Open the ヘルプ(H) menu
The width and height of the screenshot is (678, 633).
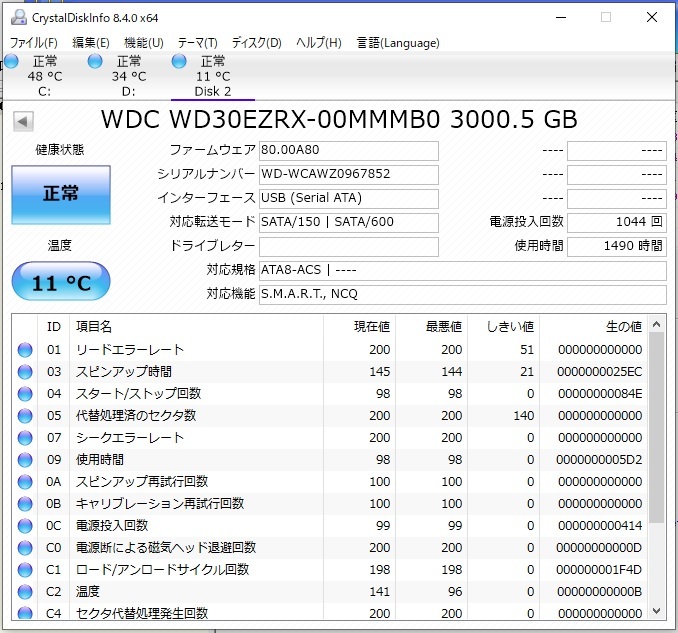(319, 43)
